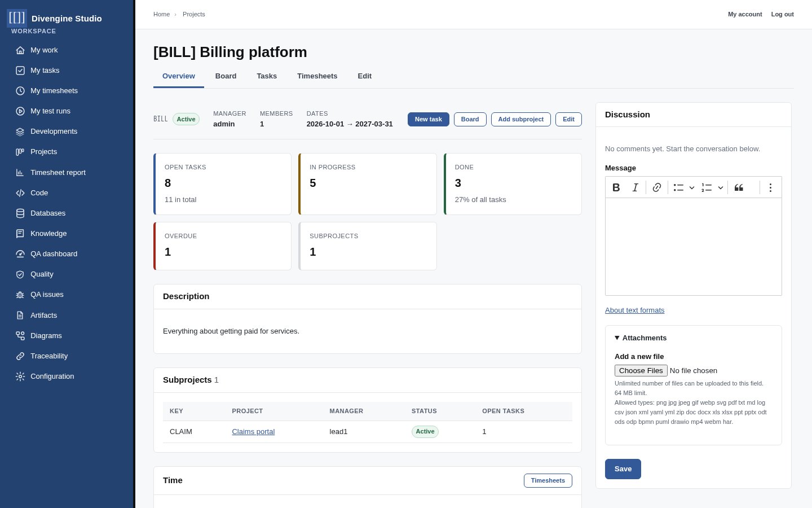812x508 pixels.
Task: Click the Choose Files button
Action: pos(641,371)
